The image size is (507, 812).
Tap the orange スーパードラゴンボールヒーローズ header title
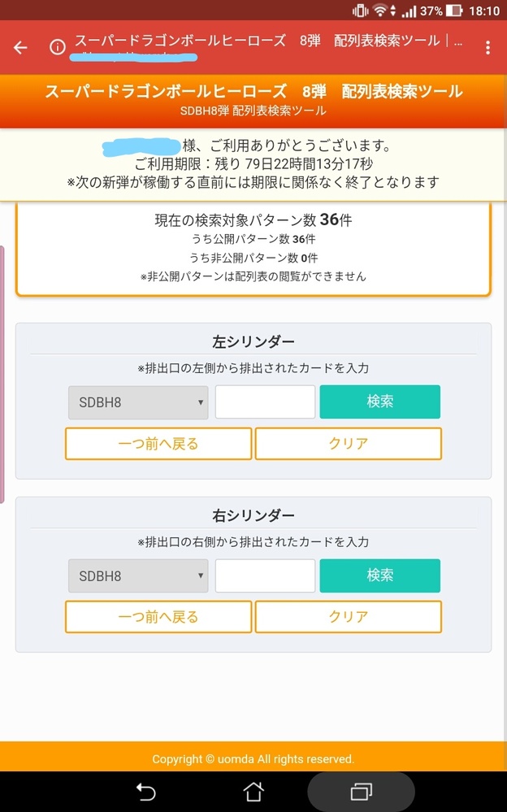coord(253,91)
